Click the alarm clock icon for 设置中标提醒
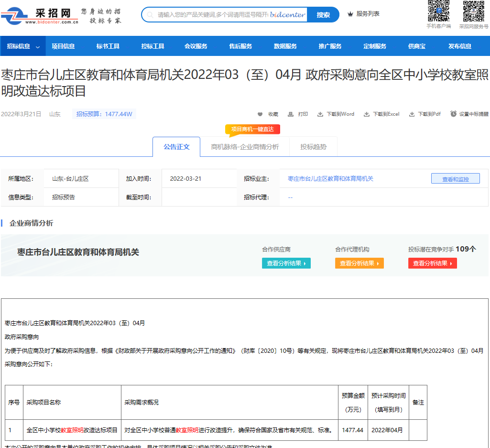The image size is (490, 448). (453, 114)
